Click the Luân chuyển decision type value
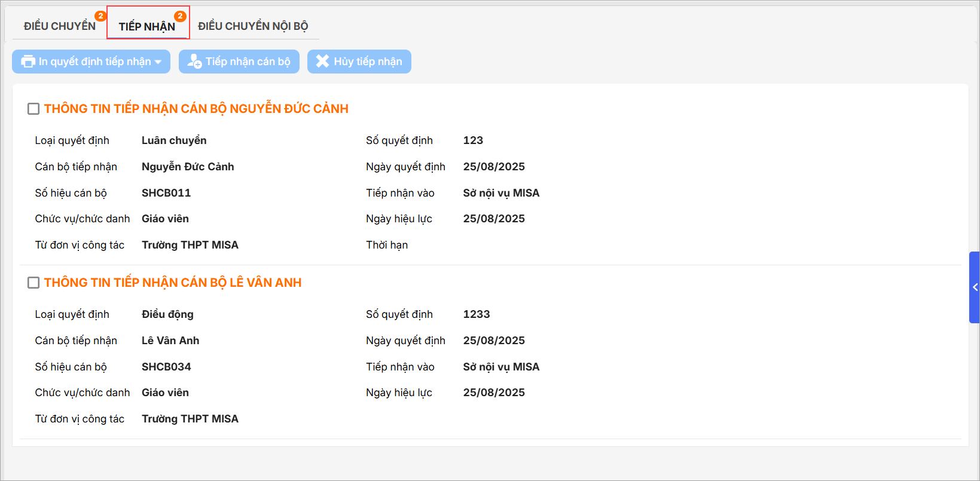Viewport: 980px width, 481px height. tap(174, 140)
